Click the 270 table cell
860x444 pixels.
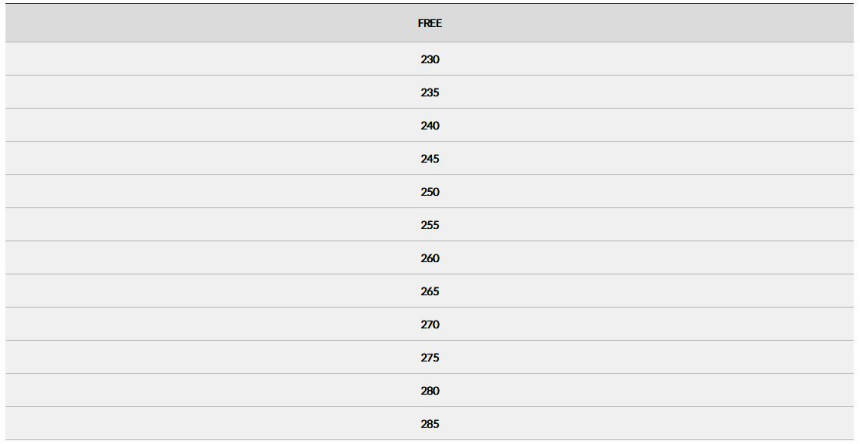click(x=429, y=324)
